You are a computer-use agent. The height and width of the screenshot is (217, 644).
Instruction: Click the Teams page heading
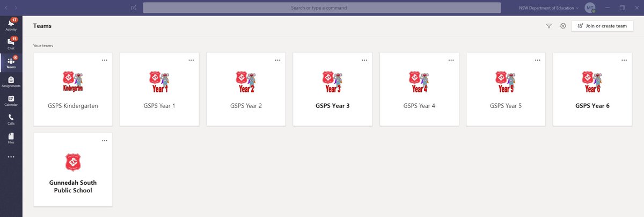(x=42, y=26)
